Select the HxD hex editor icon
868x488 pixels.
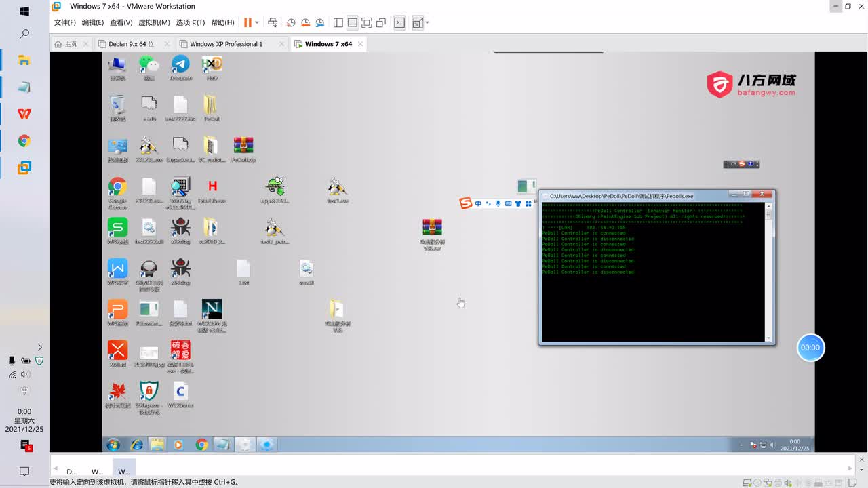point(212,68)
